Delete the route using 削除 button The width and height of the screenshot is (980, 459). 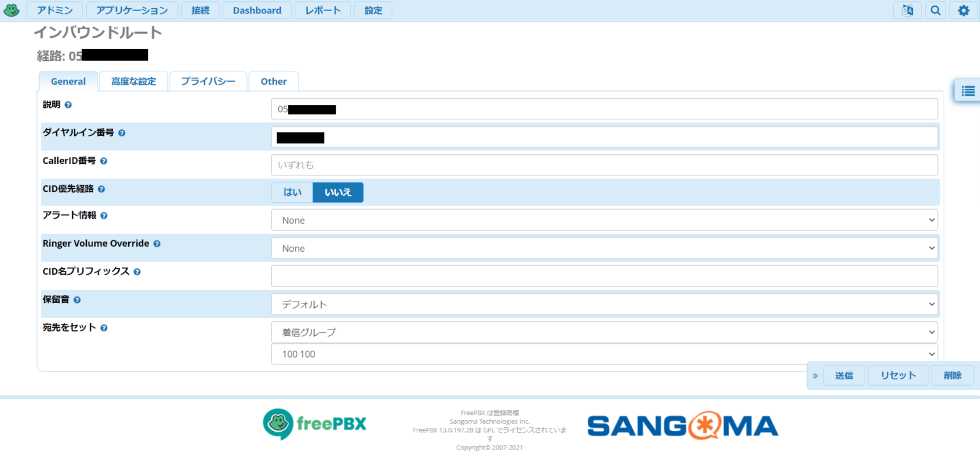[x=952, y=375]
